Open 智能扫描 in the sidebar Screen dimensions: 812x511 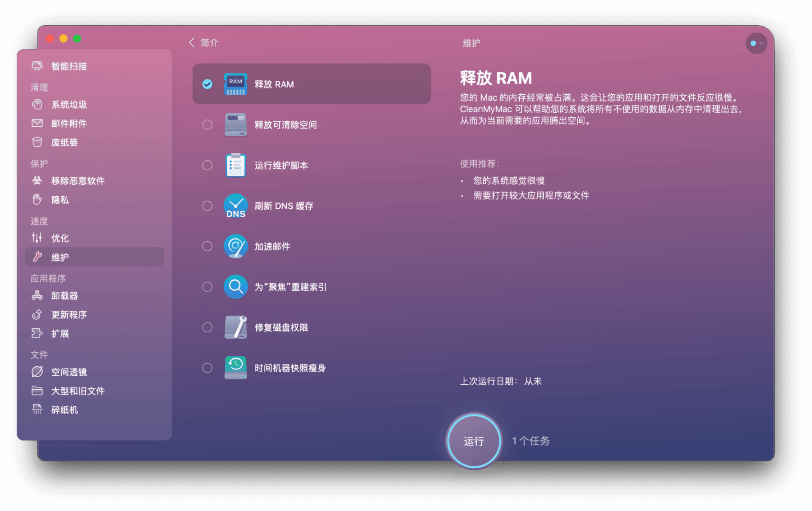[x=95, y=66]
